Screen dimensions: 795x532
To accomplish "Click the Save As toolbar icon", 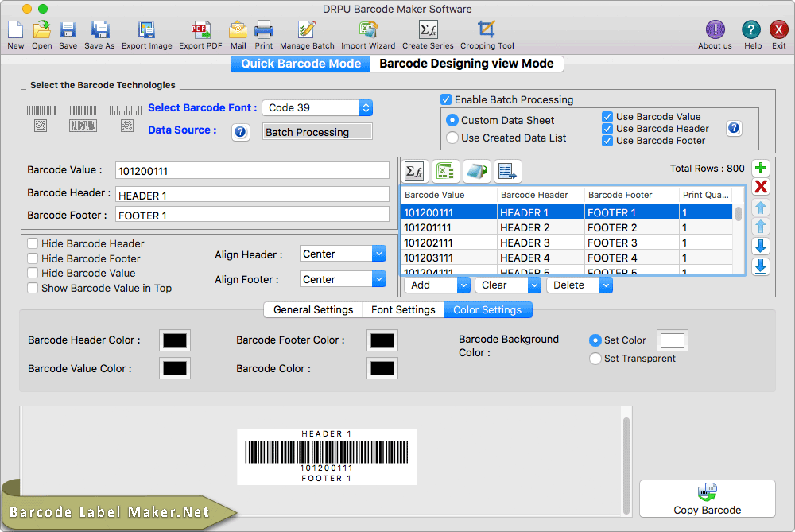I will click(x=100, y=30).
